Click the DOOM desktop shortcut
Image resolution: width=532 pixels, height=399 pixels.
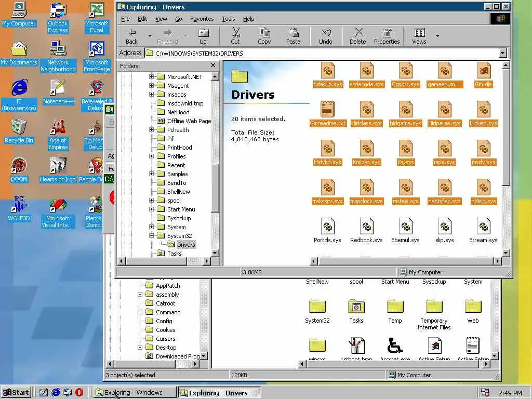(x=19, y=170)
